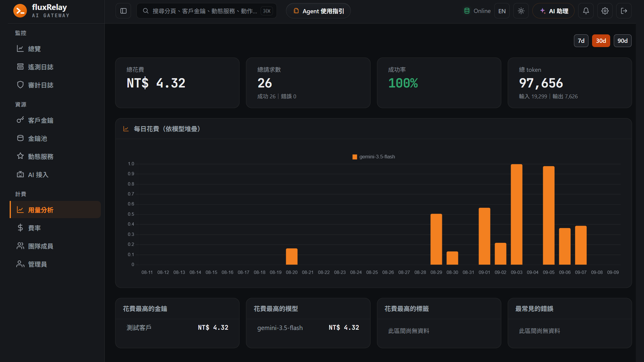The height and width of the screenshot is (362, 644).
Task: Click the bot icon beside AI 接入
Action: [20, 174]
